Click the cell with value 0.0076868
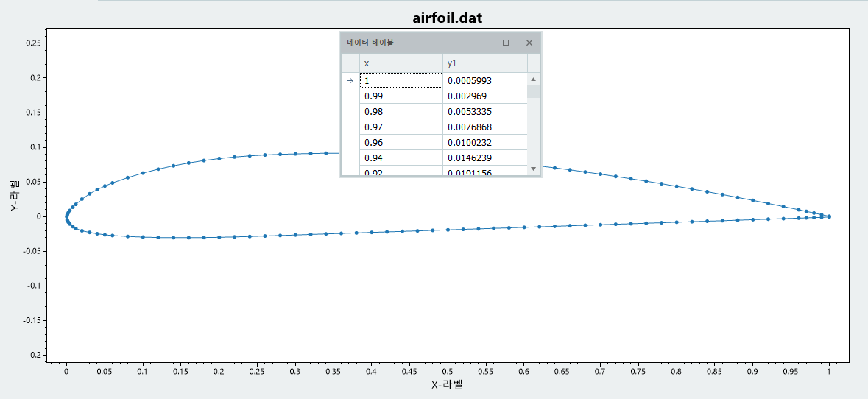This screenshot has width=868, height=399. [485, 127]
